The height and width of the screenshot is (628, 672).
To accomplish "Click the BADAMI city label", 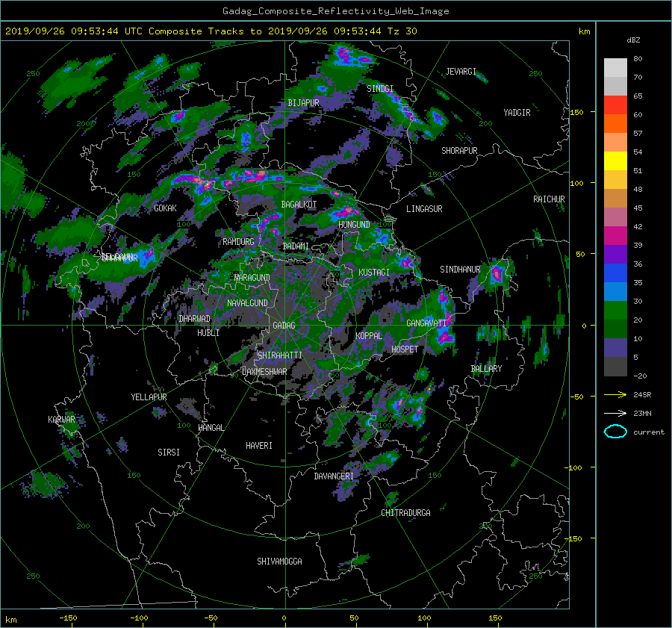I will (x=296, y=246).
